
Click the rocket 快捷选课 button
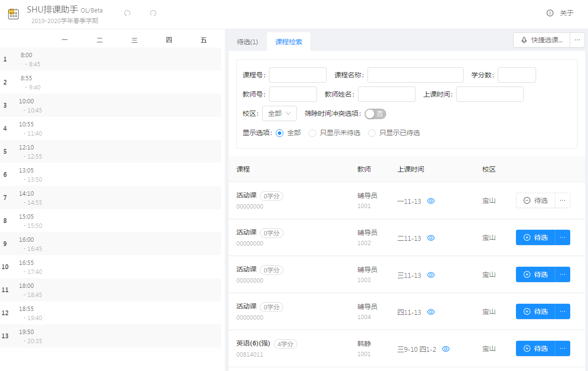(x=542, y=40)
